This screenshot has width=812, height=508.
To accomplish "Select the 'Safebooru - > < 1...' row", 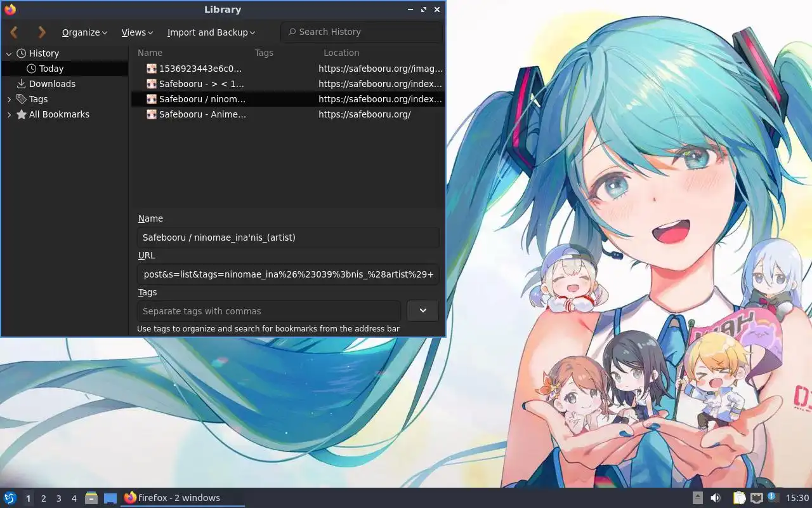I will point(287,84).
